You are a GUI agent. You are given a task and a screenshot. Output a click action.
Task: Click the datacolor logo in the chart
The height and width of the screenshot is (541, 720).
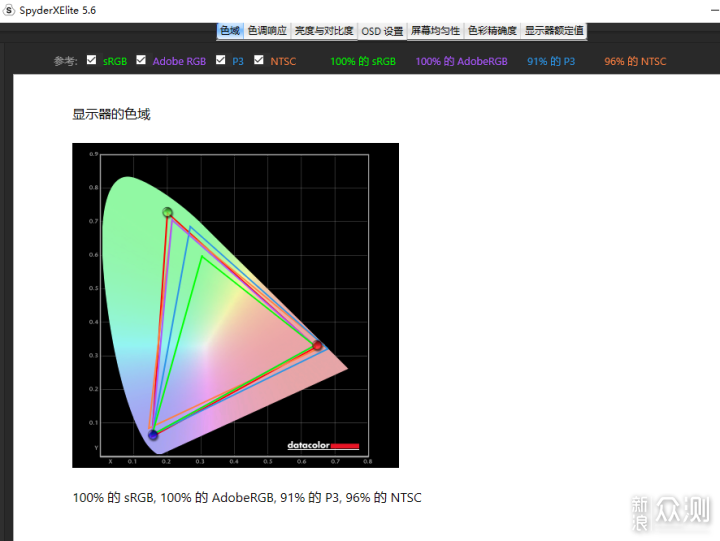point(323,445)
